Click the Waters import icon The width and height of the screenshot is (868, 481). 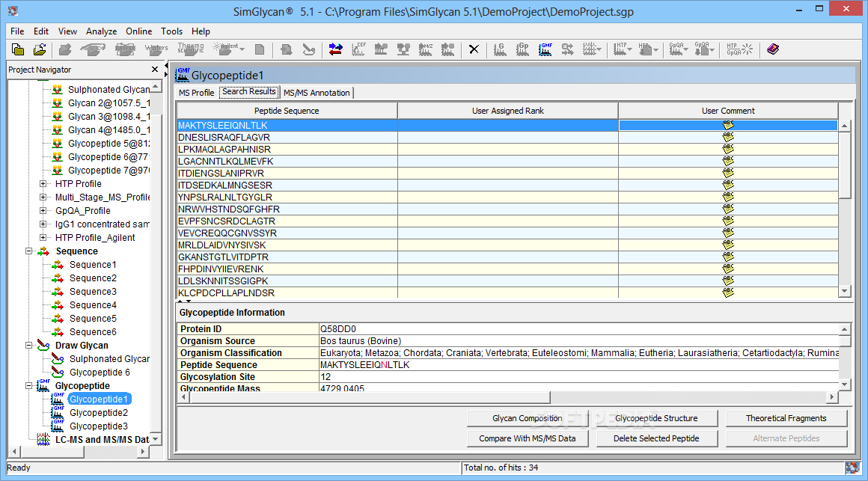[x=156, y=50]
